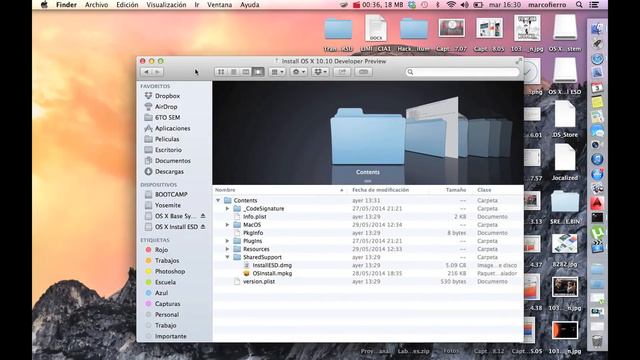Sort by Fecha de modificación column
The height and width of the screenshot is (360, 640).
pyautogui.click(x=380, y=190)
